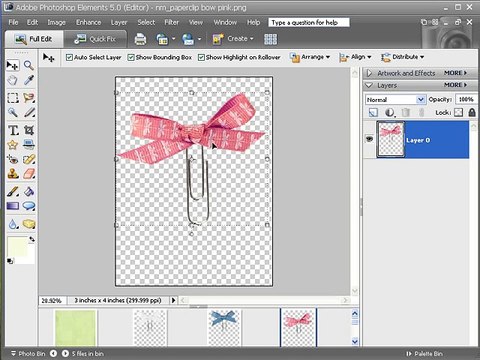This screenshot has width=480, height=360.
Task: Hide Layer 0 with eye icon
Action: pos(369,139)
